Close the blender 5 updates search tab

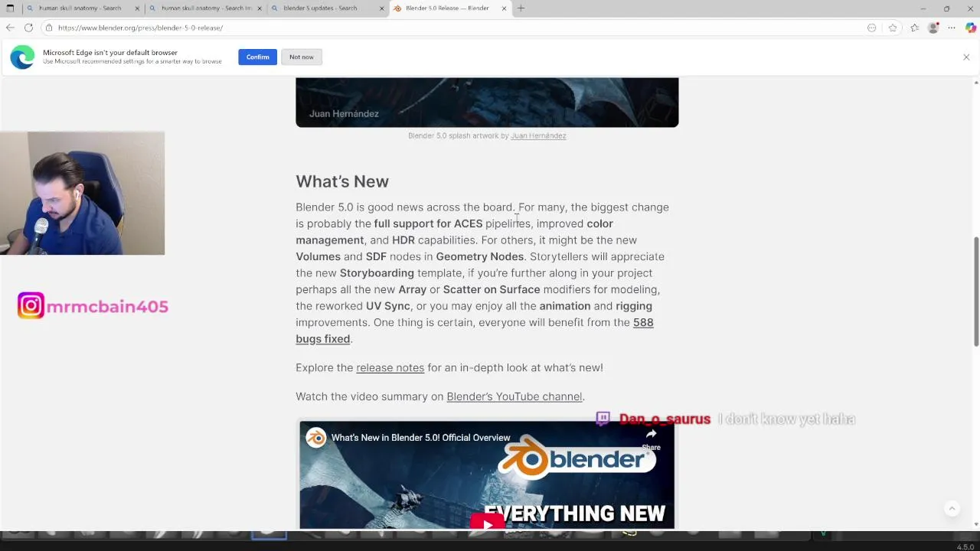382,8
